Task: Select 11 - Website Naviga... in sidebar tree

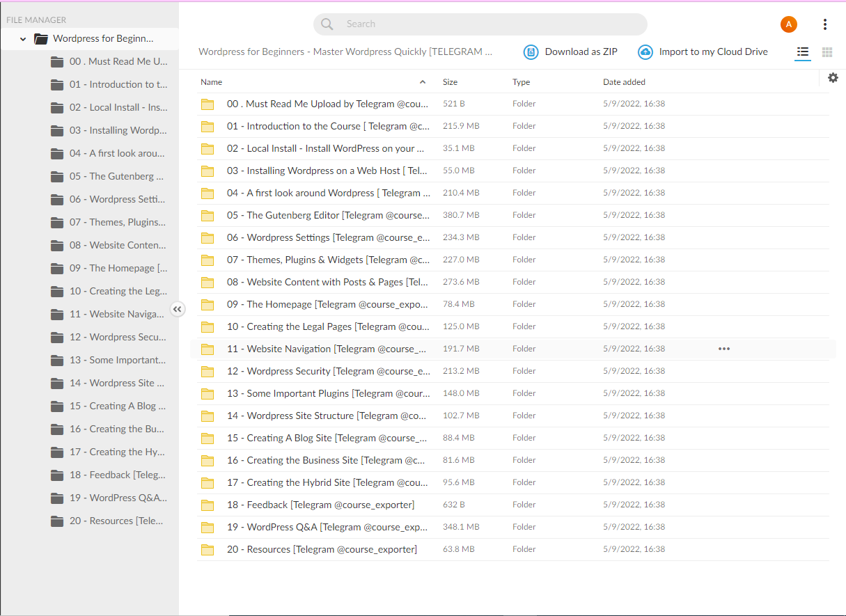Action: [117, 314]
